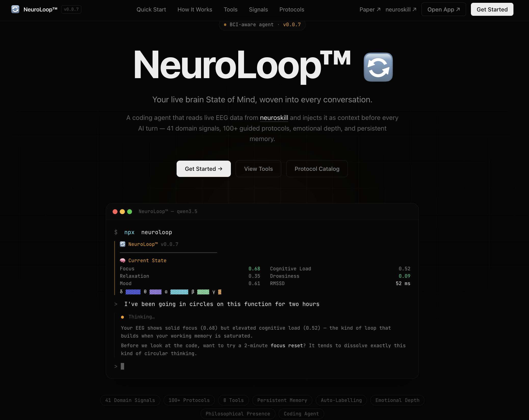The width and height of the screenshot is (529, 420).
Task: Open the Paper external link
Action: (370, 9)
